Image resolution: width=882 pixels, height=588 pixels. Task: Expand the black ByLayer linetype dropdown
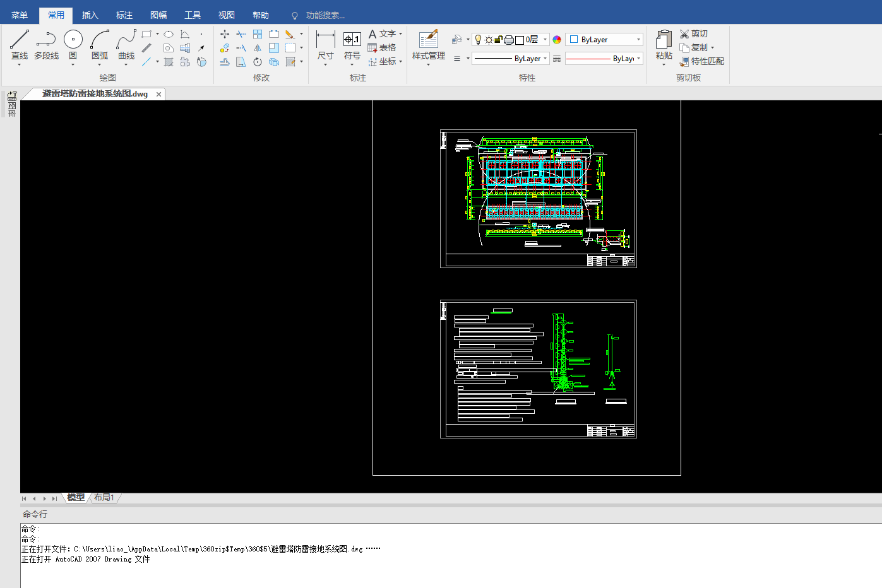545,59
